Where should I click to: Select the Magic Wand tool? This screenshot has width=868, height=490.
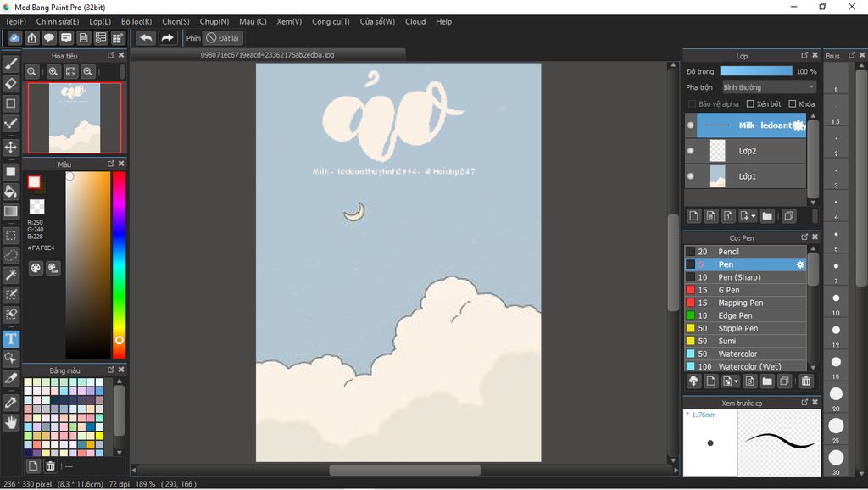tap(10, 275)
